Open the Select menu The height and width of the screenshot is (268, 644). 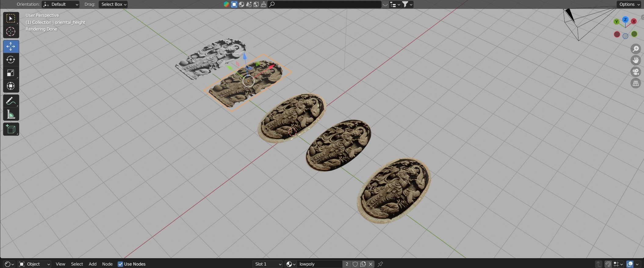pyautogui.click(x=77, y=264)
